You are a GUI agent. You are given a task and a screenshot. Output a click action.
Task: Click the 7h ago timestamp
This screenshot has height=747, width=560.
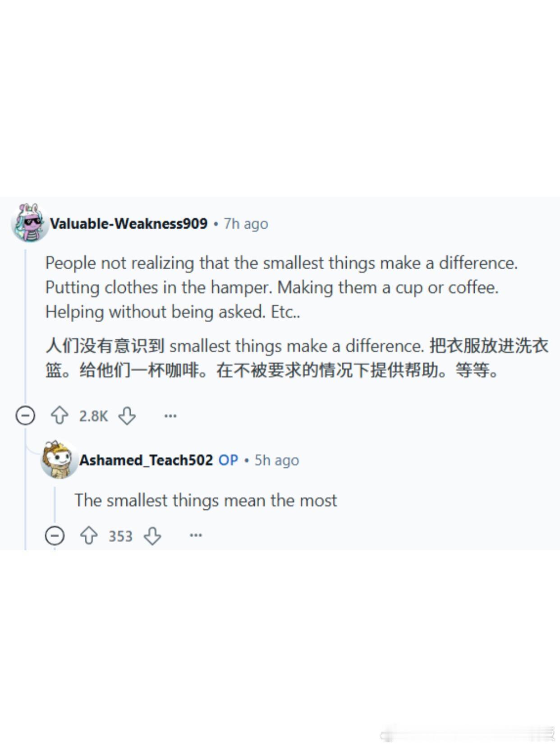(x=246, y=224)
